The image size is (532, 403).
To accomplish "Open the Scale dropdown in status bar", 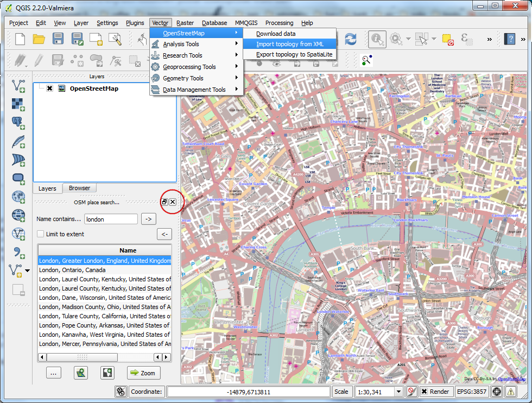I will (x=399, y=392).
